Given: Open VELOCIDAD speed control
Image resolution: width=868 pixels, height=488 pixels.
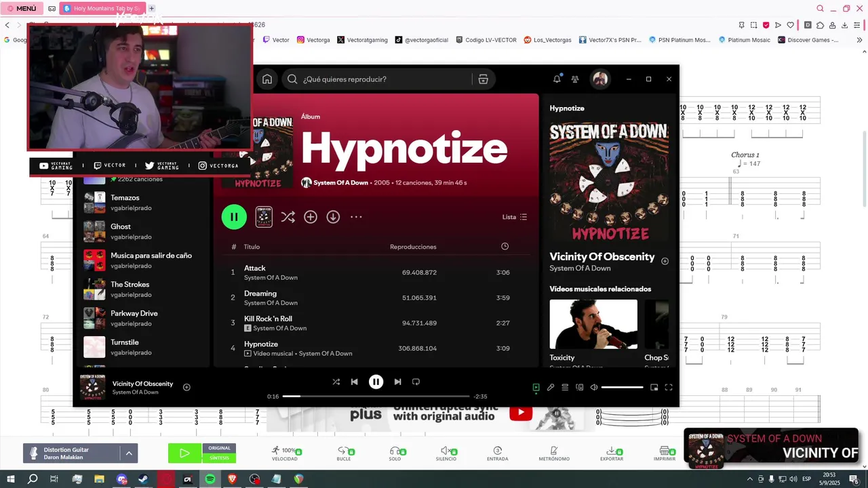Looking at the screenshot, I should pyautogui.click(x=285, y=453).
